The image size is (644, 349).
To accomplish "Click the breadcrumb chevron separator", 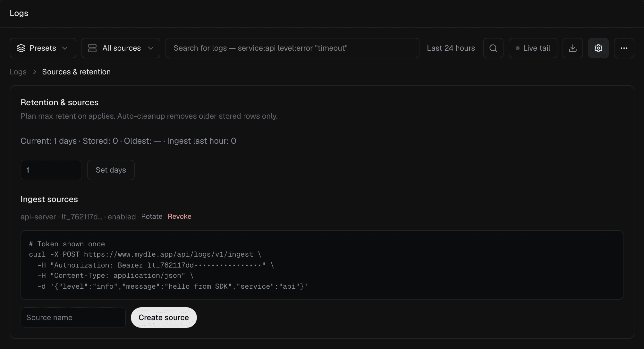I will coord(34,72).
